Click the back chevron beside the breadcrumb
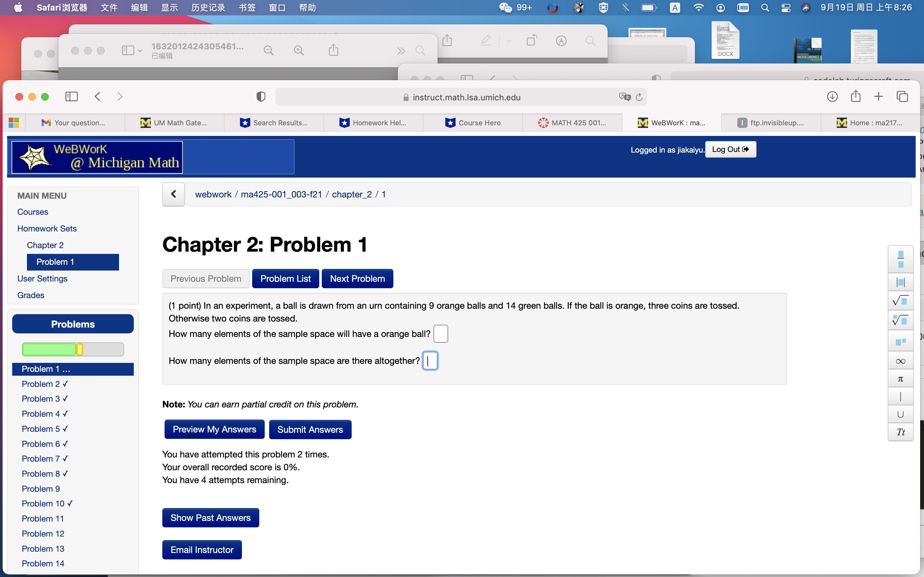The height and width of the screenshot is (577, 924). (173, 194)
